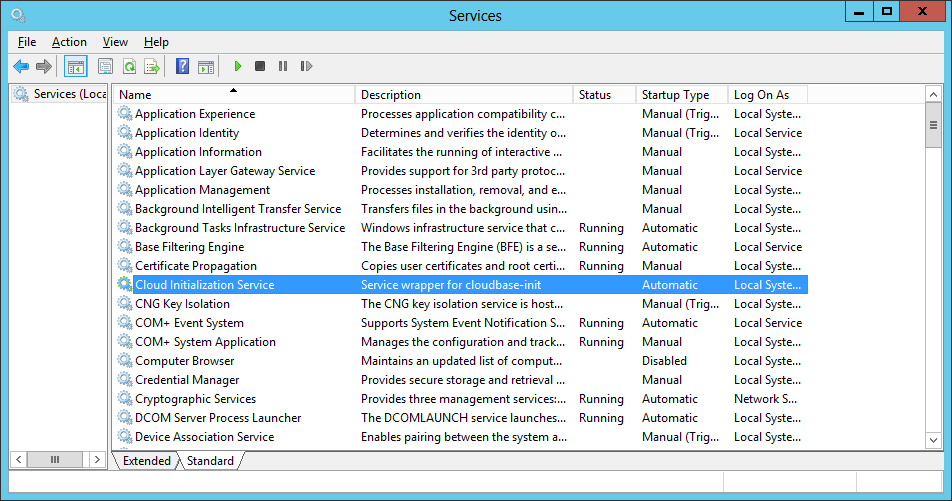Click the Export List toolbar icon
The height and width of the screenshot is (501, 952).
click(152, 66)
